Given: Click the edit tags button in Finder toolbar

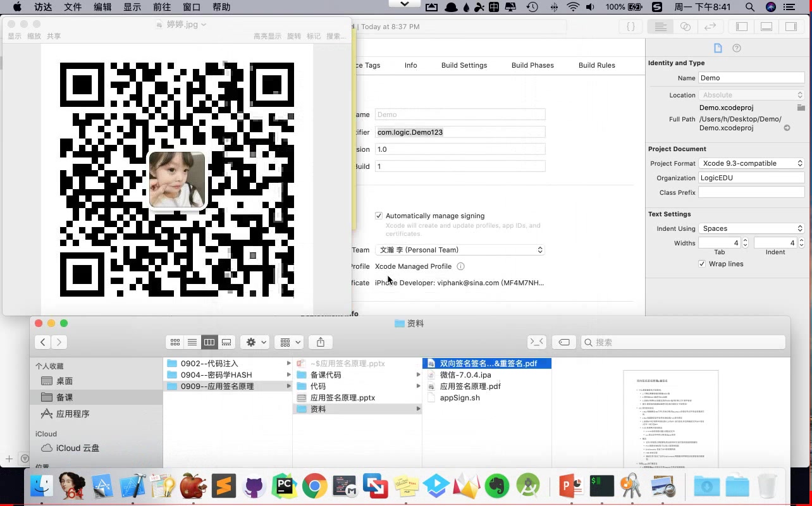Looking at the screenshot, I should (564, 342).
